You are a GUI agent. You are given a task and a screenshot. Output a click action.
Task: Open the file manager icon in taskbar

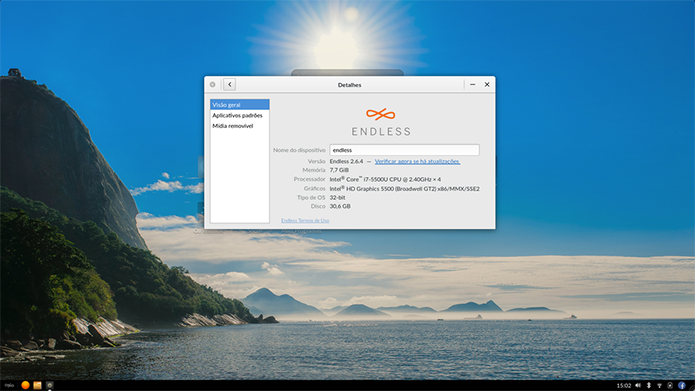38,385
